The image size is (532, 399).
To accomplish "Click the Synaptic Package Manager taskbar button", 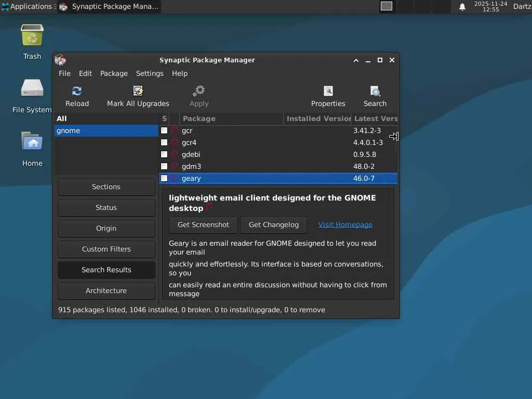I will tap(109, 6).
